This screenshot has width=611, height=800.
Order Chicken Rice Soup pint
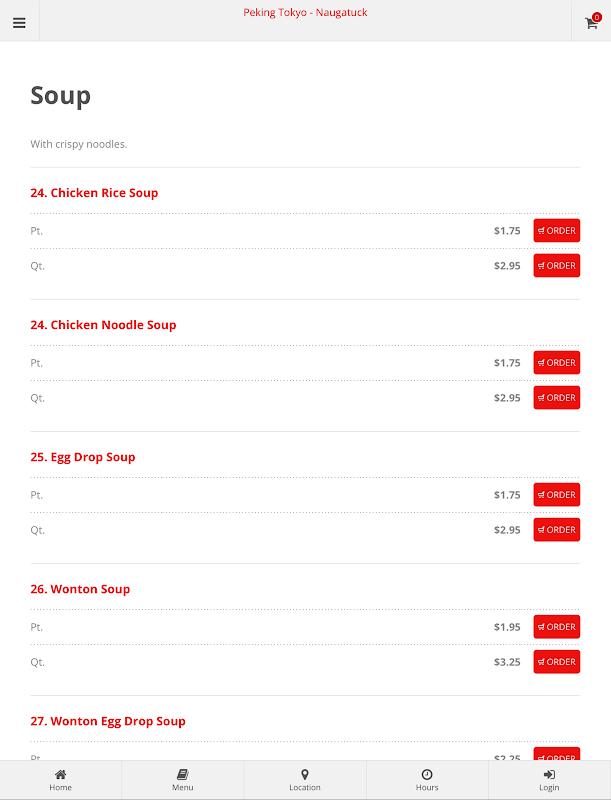click(556, 231)
